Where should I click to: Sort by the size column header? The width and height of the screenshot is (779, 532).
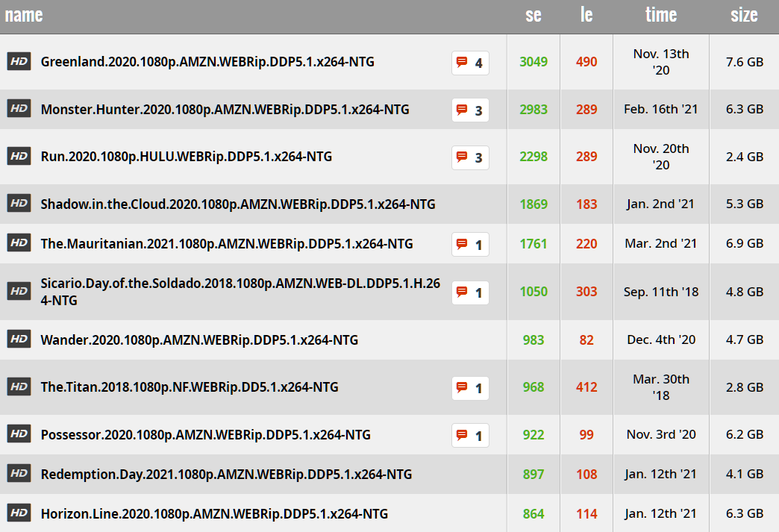744,15
